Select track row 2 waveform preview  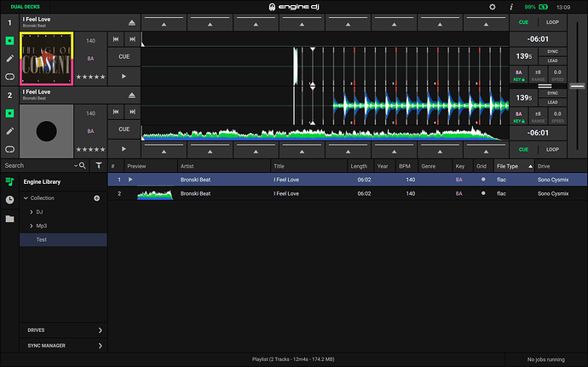[155, 194]
